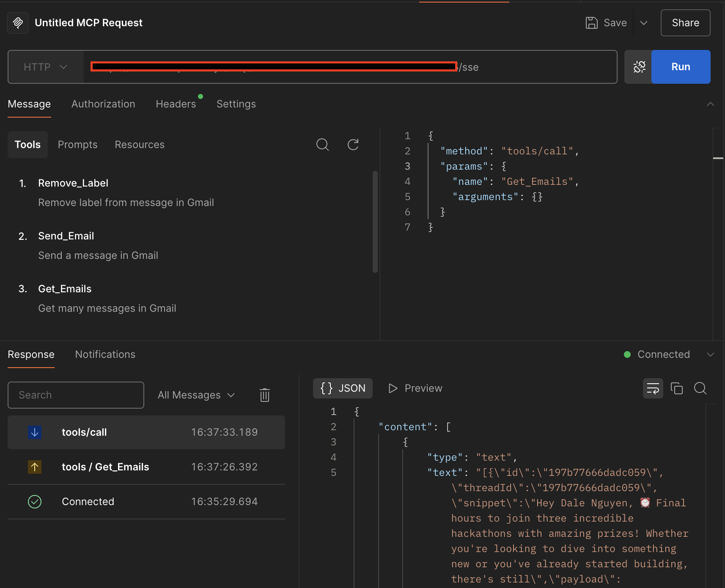Switch to JSON view of the response
The height and width of the screenshot is (588, 725).
(343, 388)
